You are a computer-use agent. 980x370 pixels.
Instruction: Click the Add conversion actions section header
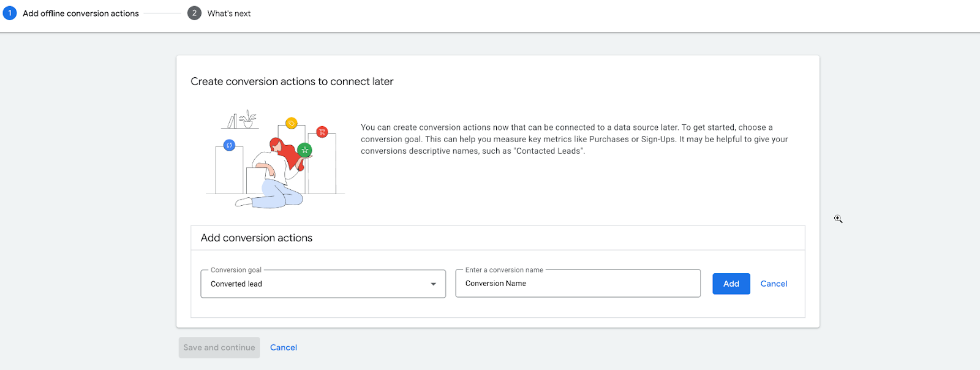pos(257,238)
